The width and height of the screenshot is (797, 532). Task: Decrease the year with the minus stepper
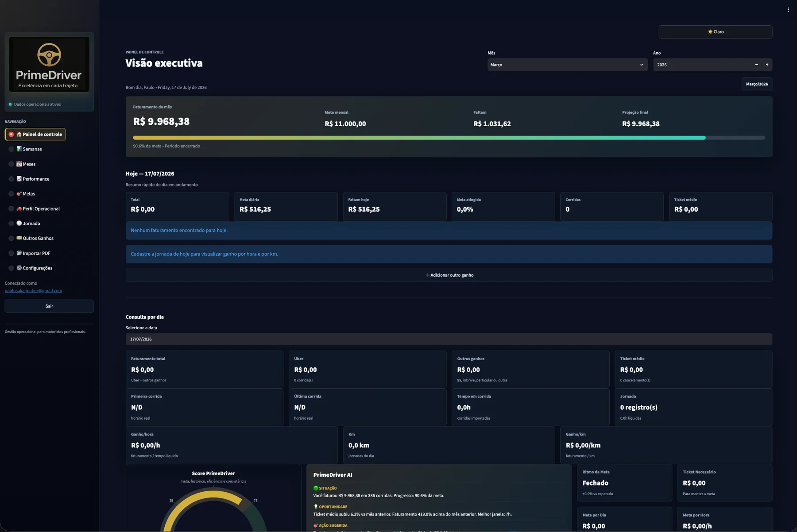756,65
